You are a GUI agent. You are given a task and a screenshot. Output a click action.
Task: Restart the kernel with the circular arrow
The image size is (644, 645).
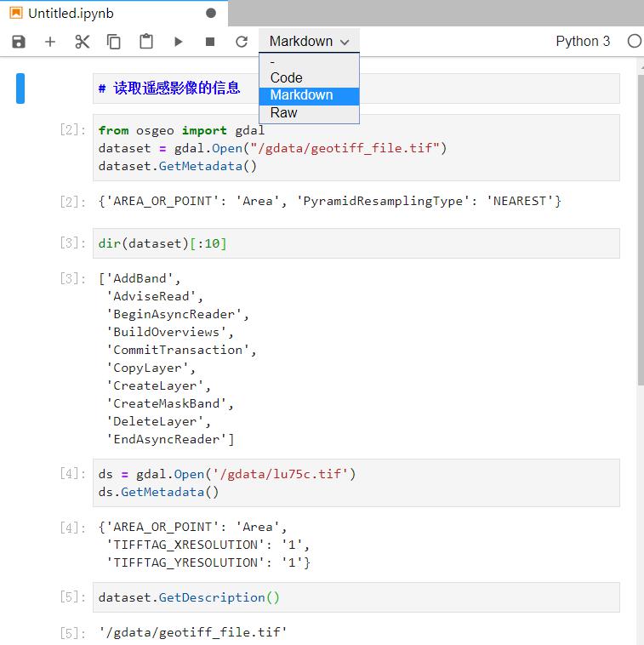(242, 42)
